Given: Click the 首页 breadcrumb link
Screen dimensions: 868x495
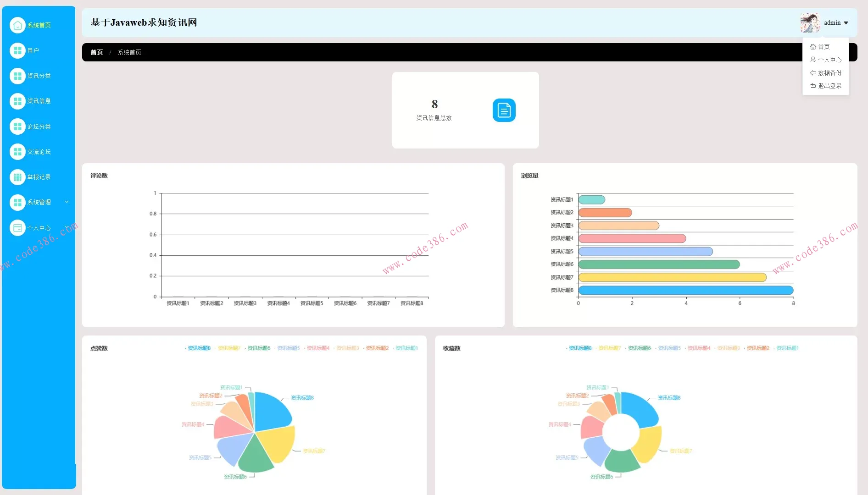Looking at the screenshot, I should point(97,52).
